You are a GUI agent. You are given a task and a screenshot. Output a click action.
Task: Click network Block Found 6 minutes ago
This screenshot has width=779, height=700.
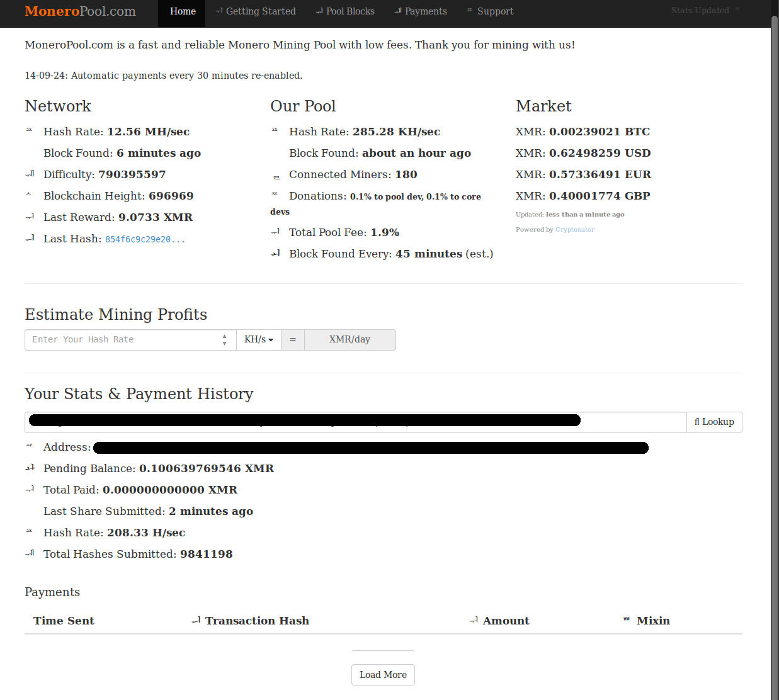122,153
